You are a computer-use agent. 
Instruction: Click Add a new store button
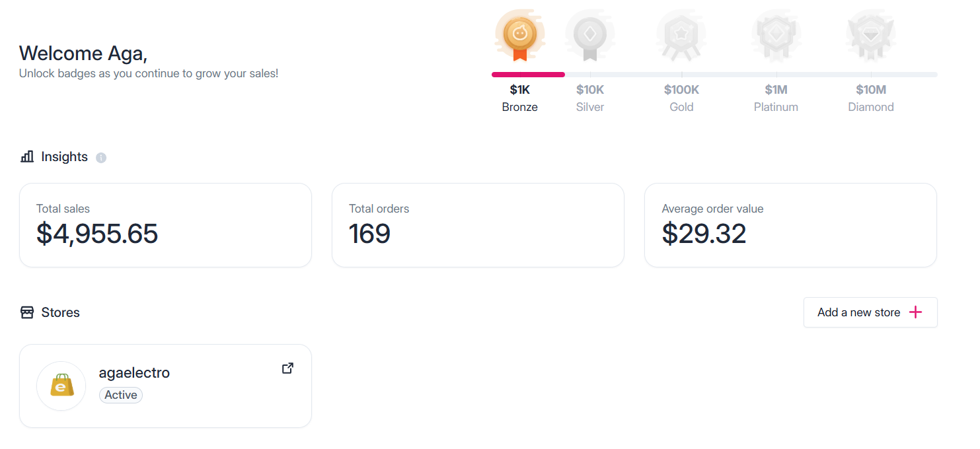click(870, 312)
